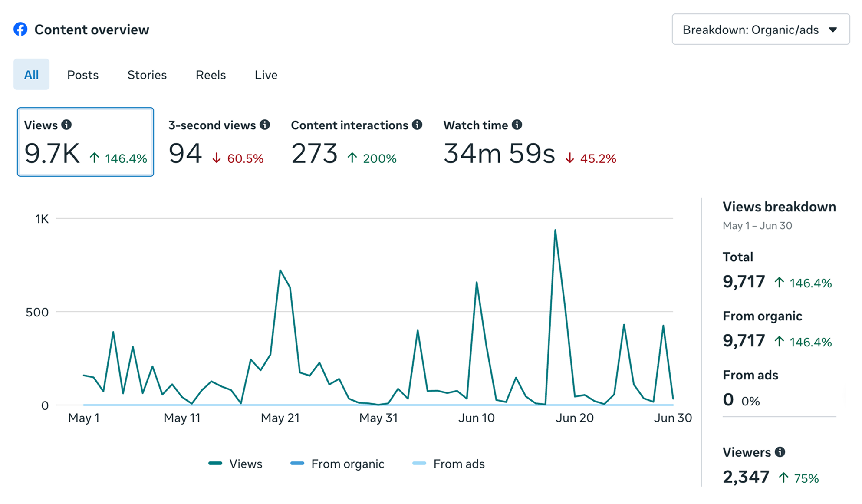Open the 3-second views info icon
Screen dimensions: 862x504
click(x=265, y=125)
